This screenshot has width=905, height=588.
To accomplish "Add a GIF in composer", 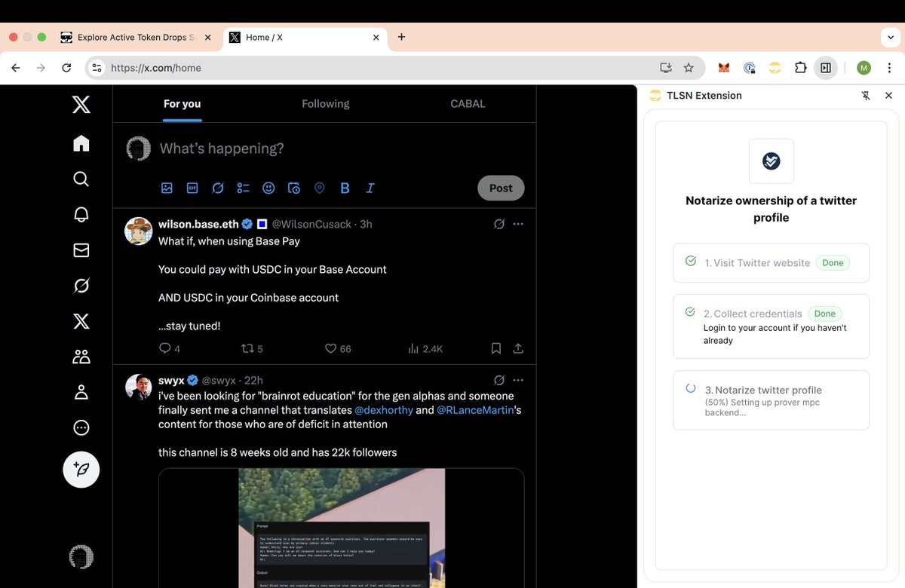I will click(x=192, y=188).
